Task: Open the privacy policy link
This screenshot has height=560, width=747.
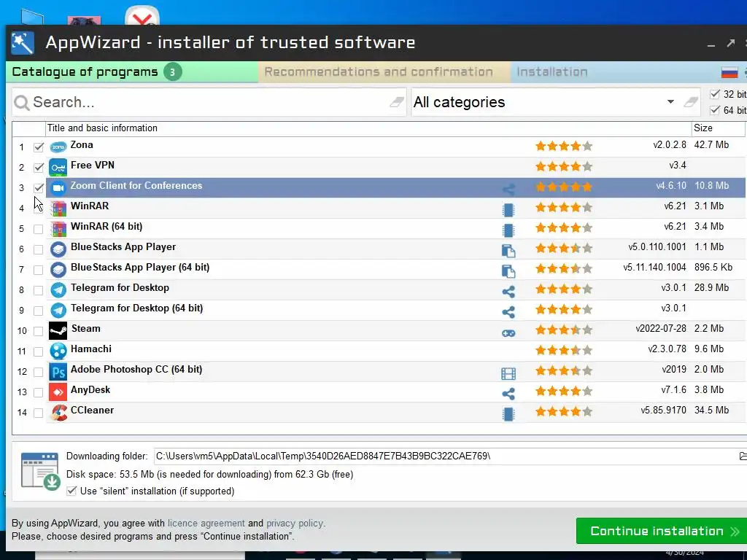Action: (x=295, y=523)
